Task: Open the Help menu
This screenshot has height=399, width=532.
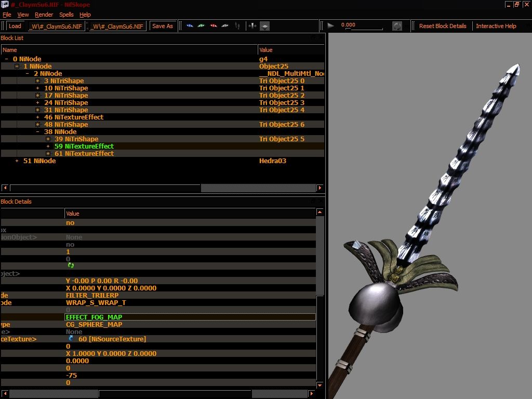Action: pyautogui.click(x=85, y=15)
